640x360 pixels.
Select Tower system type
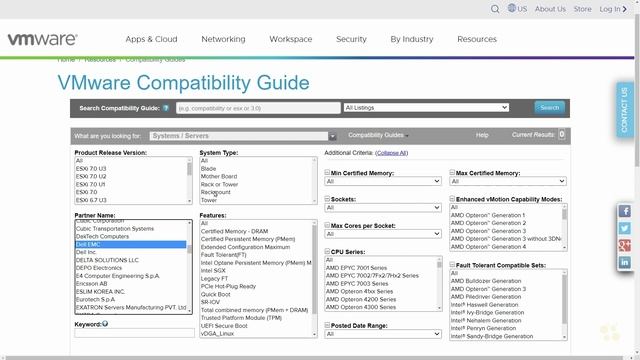pyautogui.click(x=209, y=200)
